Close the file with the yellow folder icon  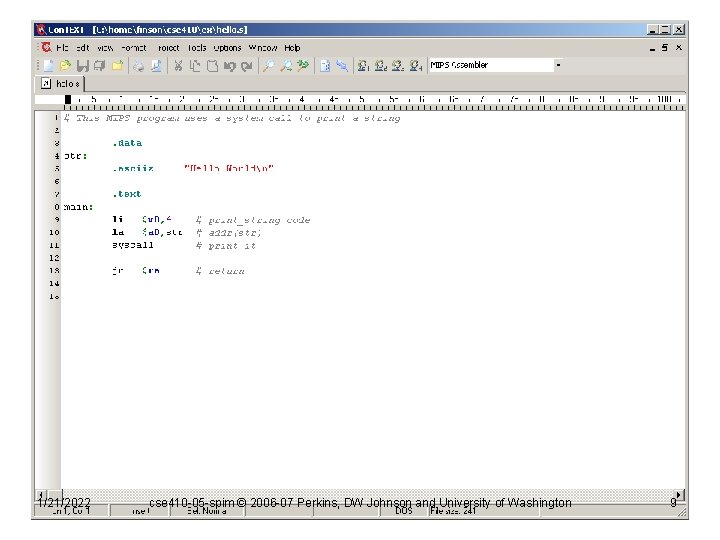[118, 66]
